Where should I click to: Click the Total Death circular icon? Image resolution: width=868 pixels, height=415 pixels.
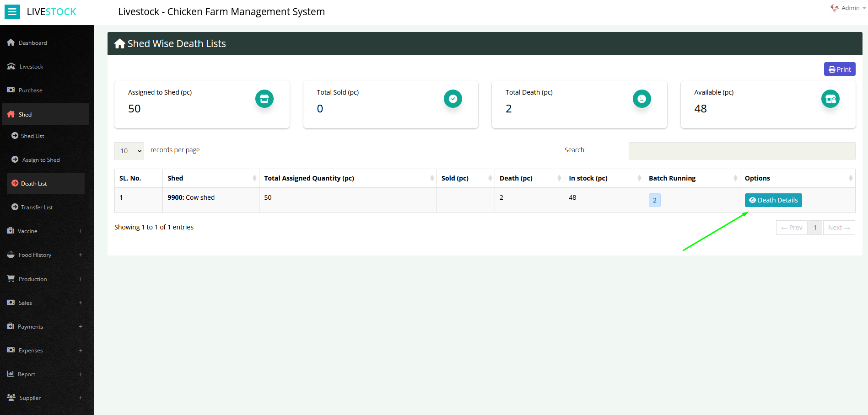tap(642, 98)
